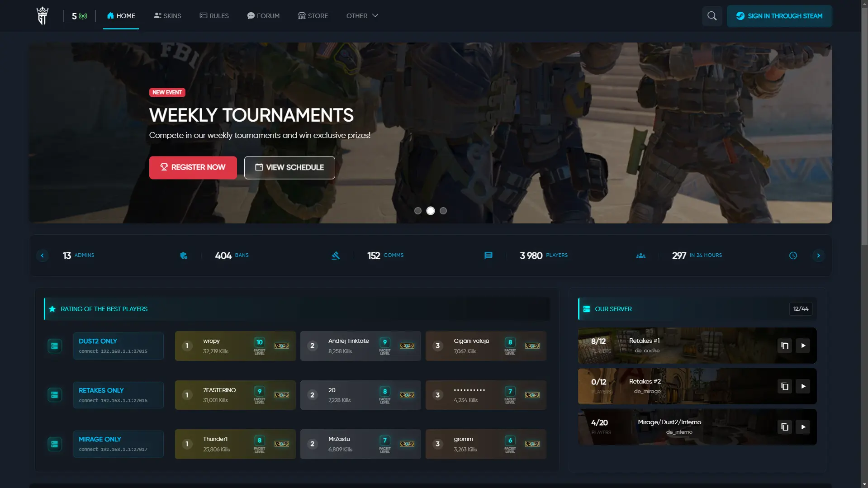The image size is (868, 488).
Task: Show next stats with right arrow
Action: coord(818,256)
